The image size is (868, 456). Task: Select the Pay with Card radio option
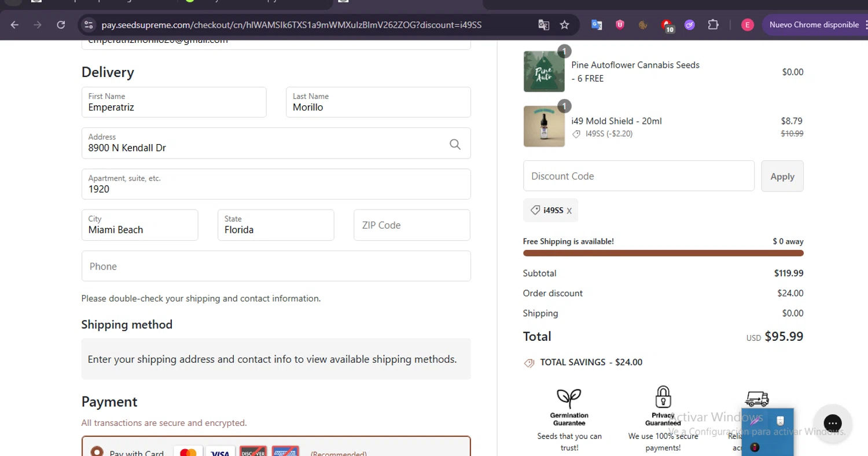(x=97, y=452)
